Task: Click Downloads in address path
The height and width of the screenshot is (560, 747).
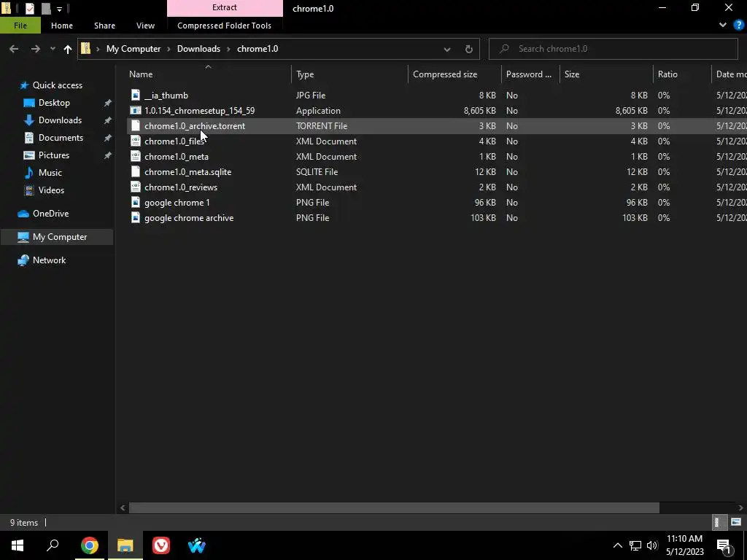Action: click(198, 49)
